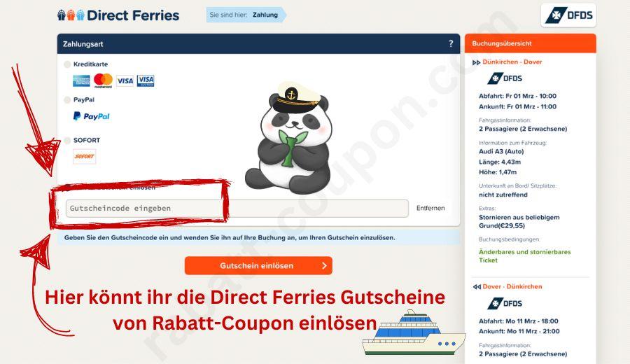The image size is (630, 364).
Task: Open the DFDS logo badge at top right
Action: click(x=568, y=15)
